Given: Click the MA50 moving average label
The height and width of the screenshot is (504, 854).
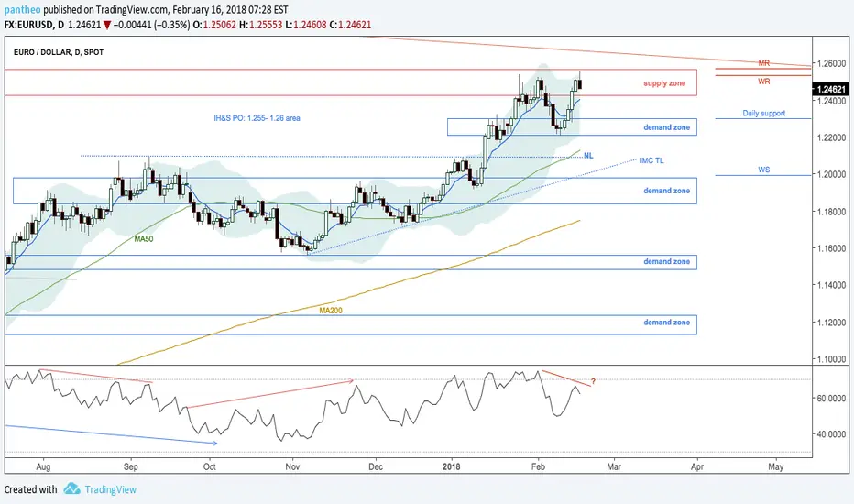Looking at the screenshot, I should [x=144, y=238].
